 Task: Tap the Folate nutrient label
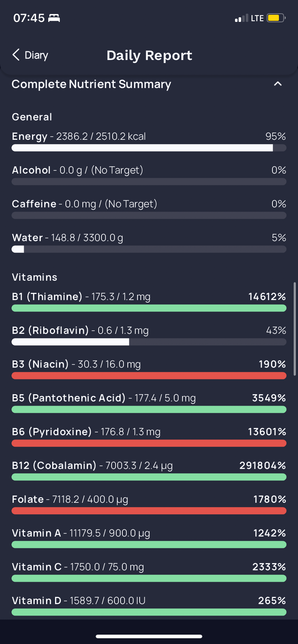coord(28,500)
